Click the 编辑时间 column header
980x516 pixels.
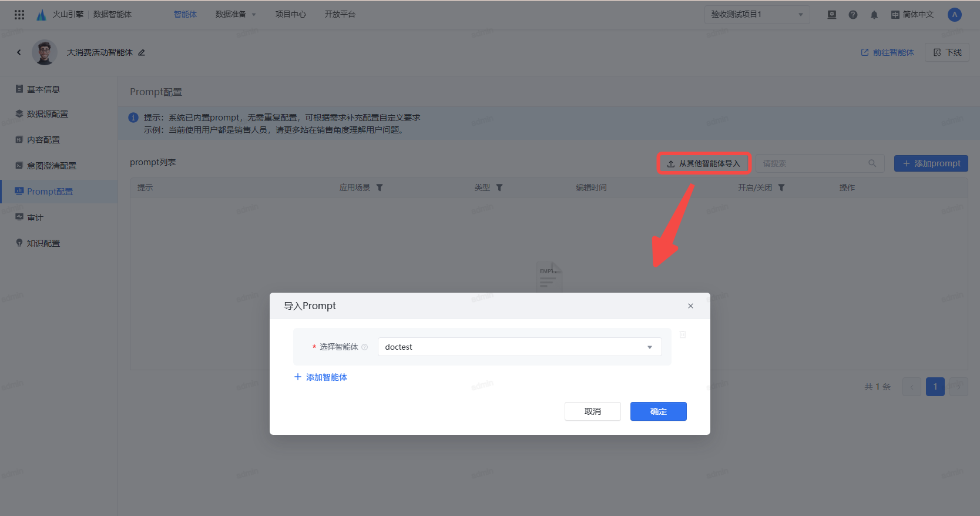591,188
